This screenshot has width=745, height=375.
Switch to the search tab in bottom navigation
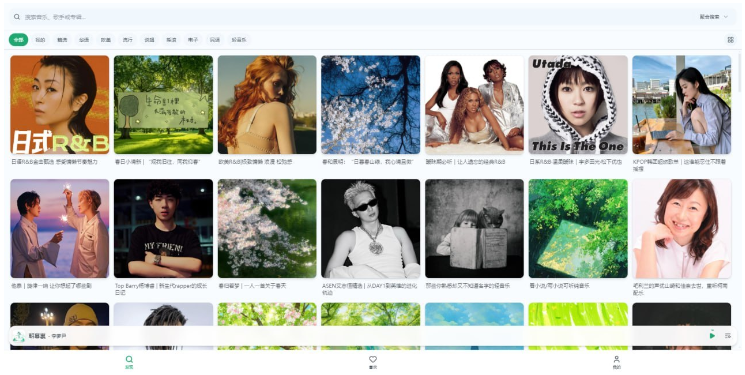(129, 362)
